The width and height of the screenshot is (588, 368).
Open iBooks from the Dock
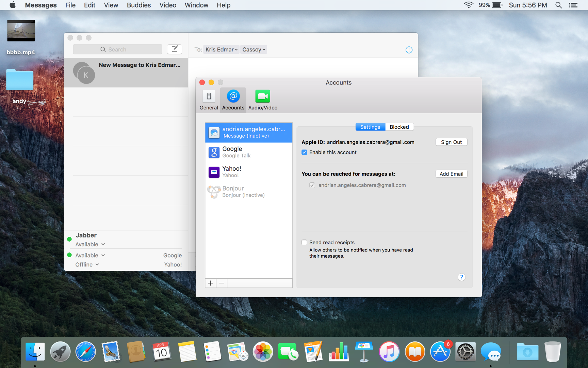[415, 352]
